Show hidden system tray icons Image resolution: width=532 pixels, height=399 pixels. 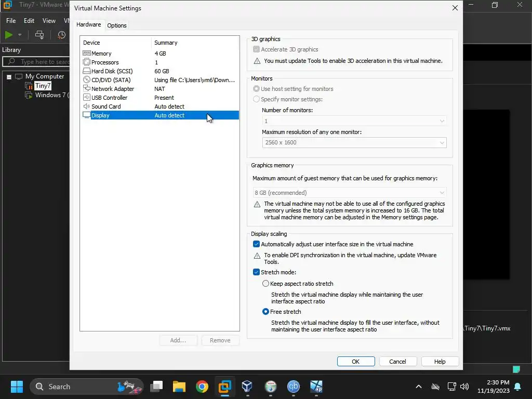[x=419, y=387]
